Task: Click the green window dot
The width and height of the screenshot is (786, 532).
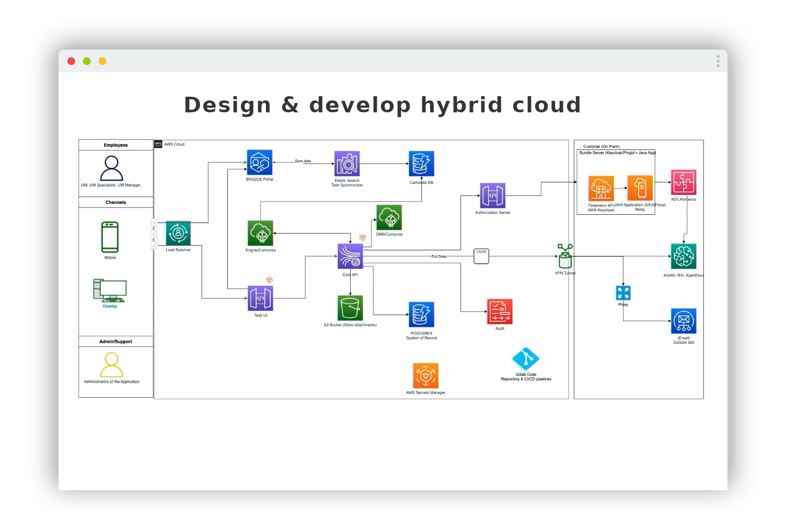Action: [87, 61]
